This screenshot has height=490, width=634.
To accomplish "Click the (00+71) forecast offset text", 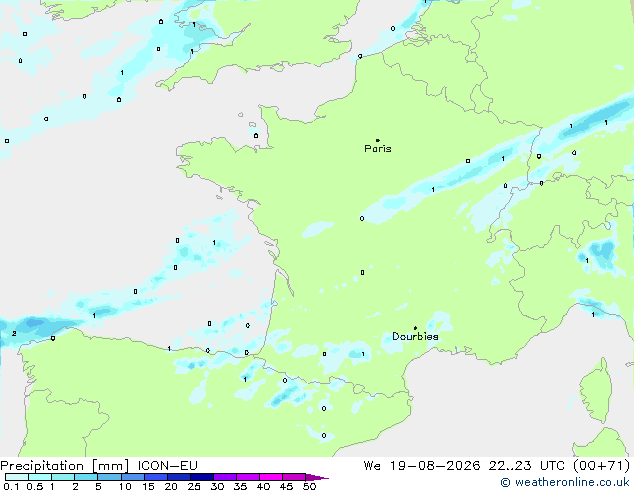I will tap(601, 466).
